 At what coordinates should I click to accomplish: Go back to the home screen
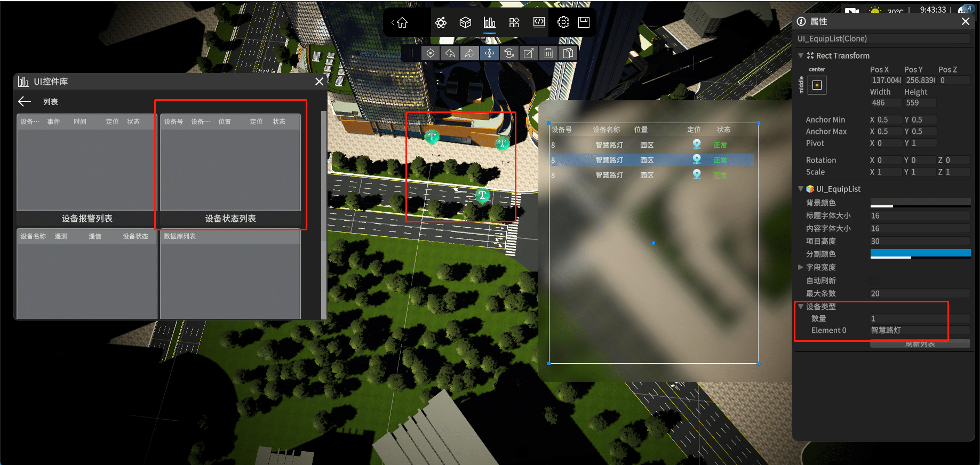[x=402, y=22]
